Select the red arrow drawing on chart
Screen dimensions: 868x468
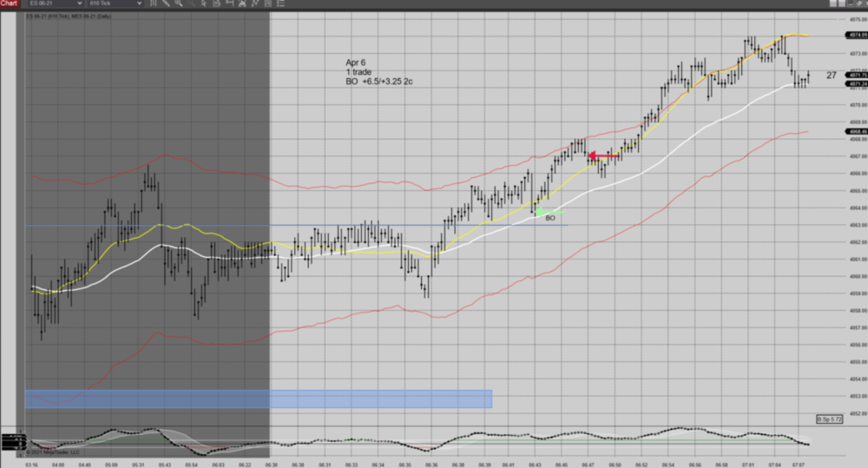603,156
